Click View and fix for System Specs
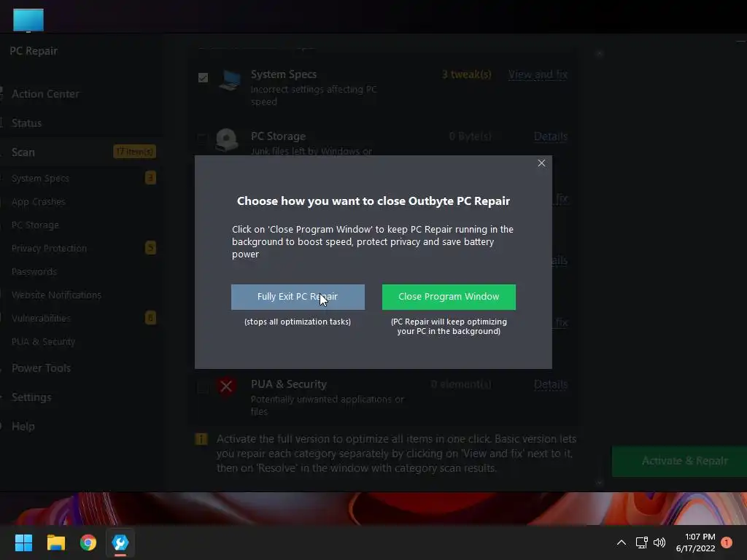Image resolution: width=747 pixels, height=560 pixels. click(x=538, y=74)
